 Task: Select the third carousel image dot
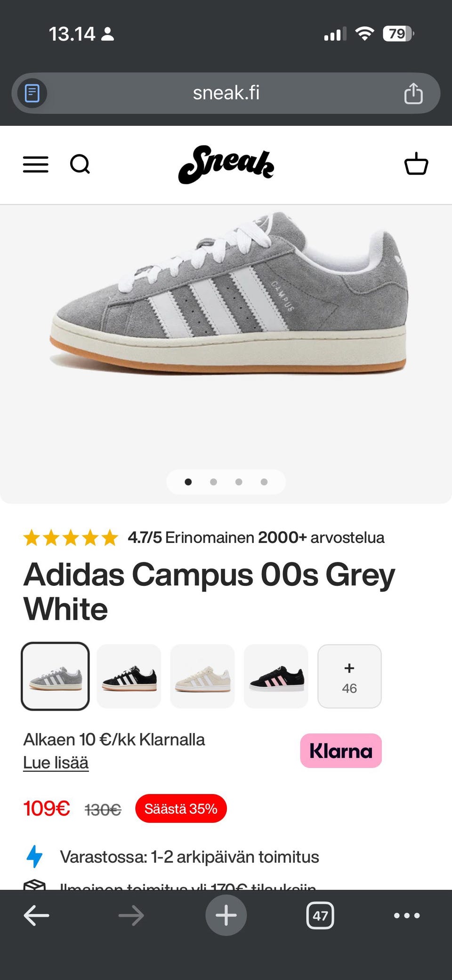click(x=239, y=482)
